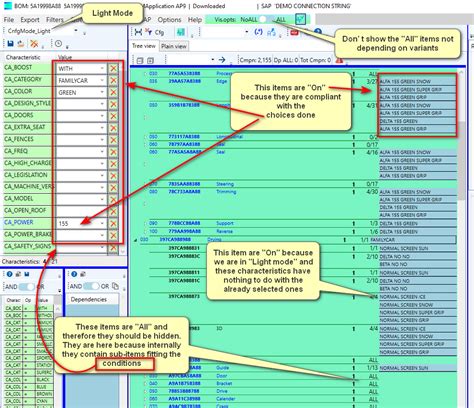
Task: Collapse the 397CA988988 tree node
Action: (136, 240)
